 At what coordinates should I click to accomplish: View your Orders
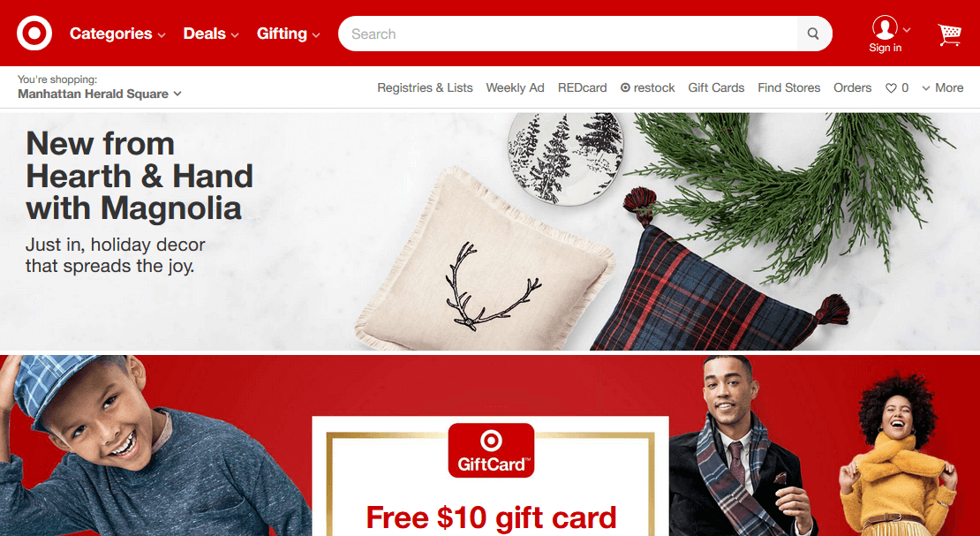pyautogui.click(x=853, y=87)
